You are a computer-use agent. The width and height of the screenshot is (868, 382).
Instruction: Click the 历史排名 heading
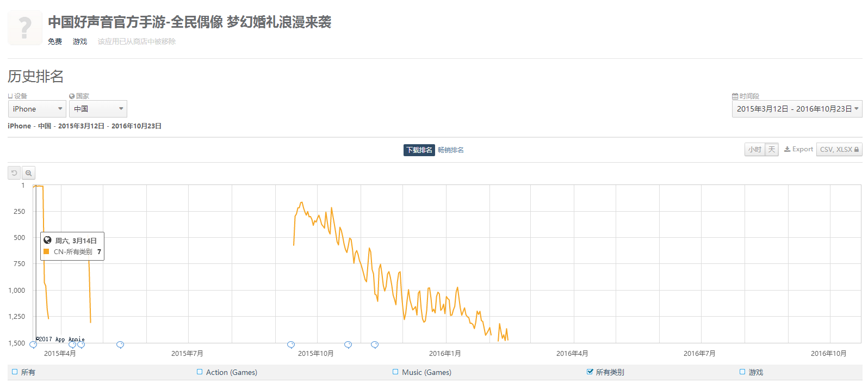point(36,76)
